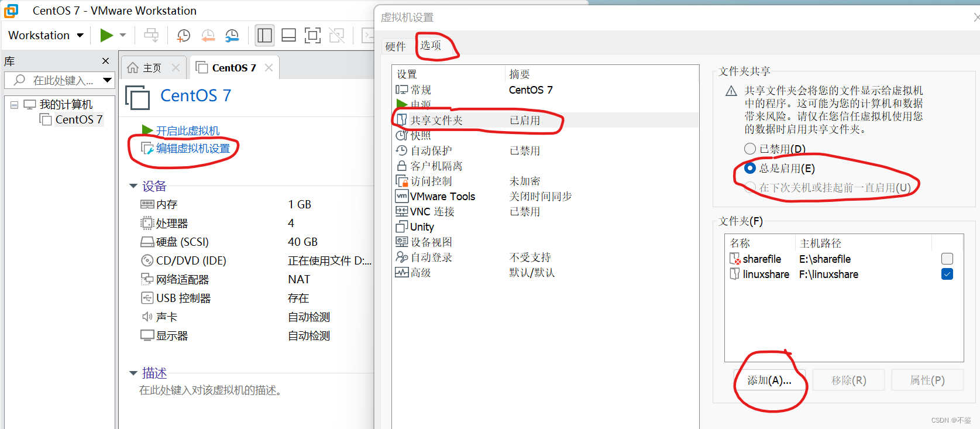
Task: Click the 显示器 display icon
Action: click(x=147, y=335)
